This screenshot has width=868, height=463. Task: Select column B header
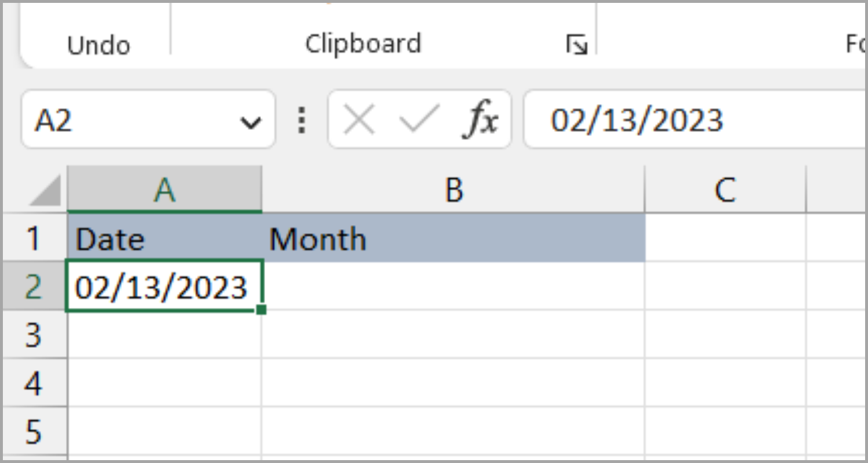point(453,189)
